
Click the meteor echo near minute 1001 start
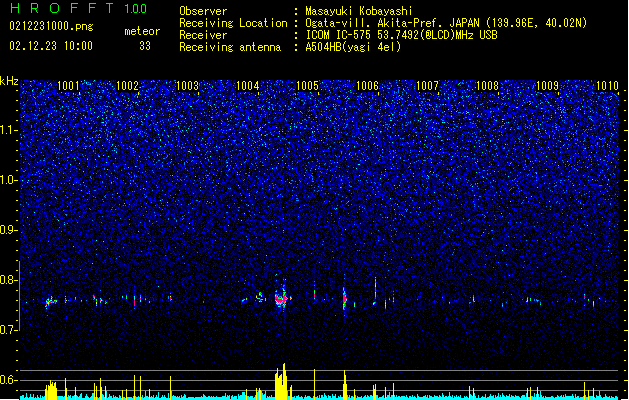(x=51, y=301)
